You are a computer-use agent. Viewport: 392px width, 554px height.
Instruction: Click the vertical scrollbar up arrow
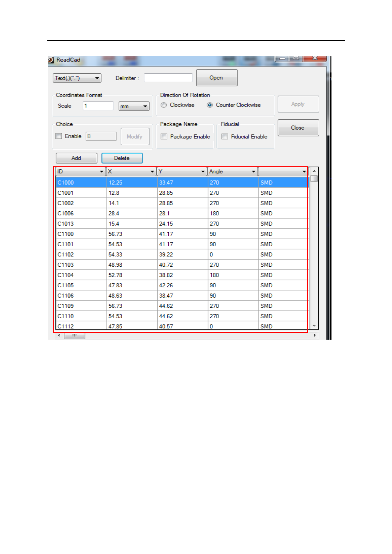[x=314, y=171]
